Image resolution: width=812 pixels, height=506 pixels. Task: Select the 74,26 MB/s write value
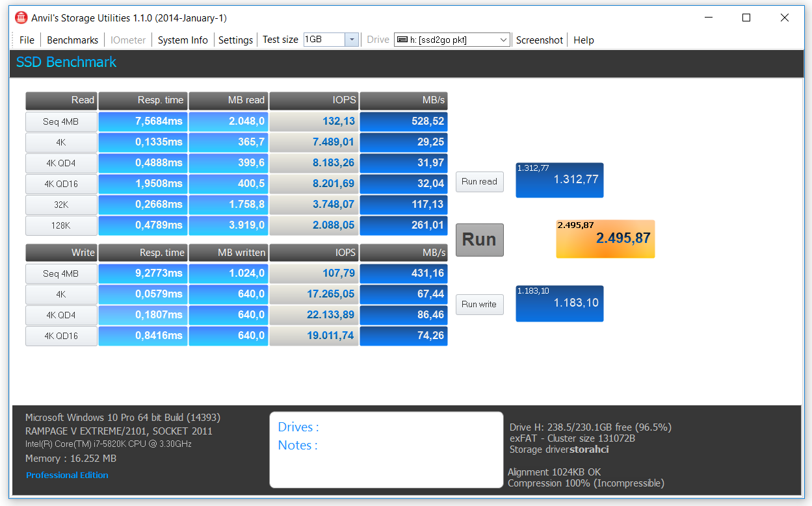[x=404, y=336]
